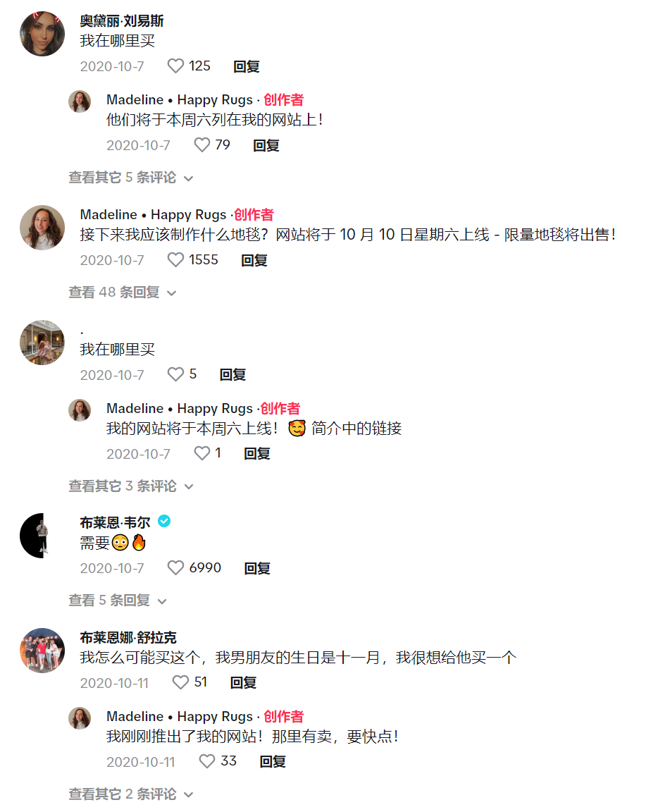
Task: Expand 查看其它 5 条评论
Action: point(131,178)
